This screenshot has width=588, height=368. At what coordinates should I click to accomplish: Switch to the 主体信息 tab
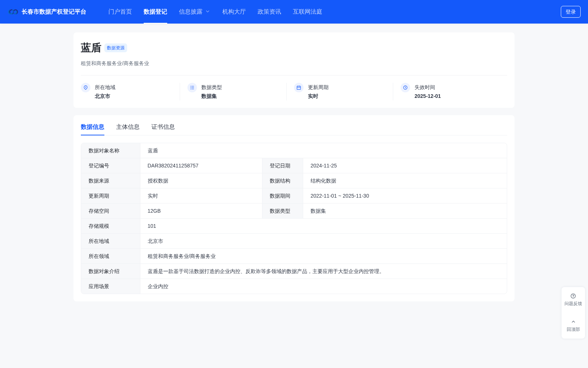128,127
